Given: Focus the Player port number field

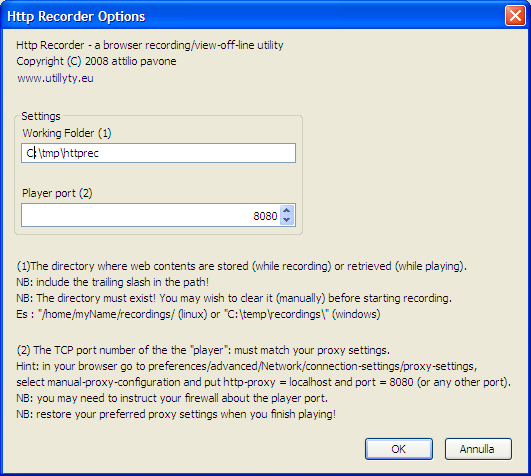Looking at the screenshot, I should 151,215.
